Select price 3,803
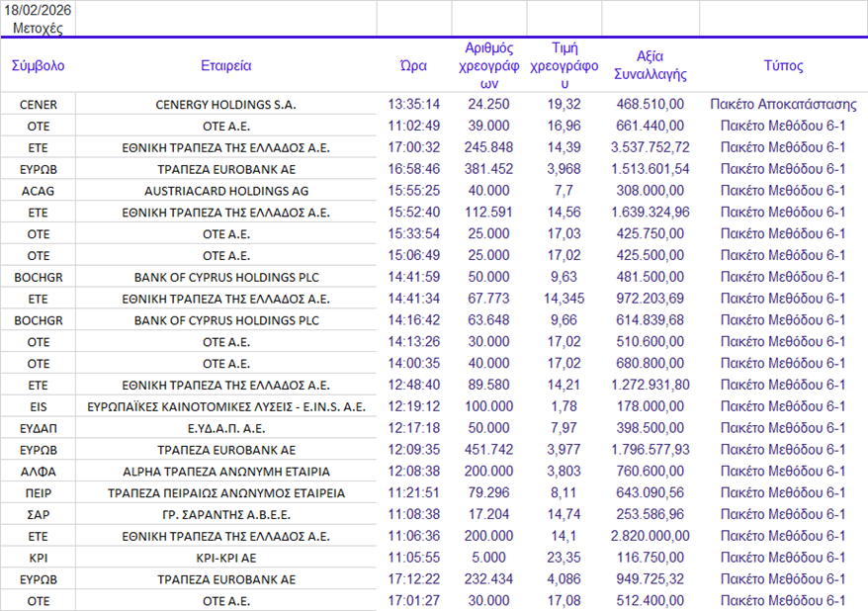868x611 pixels. 564,471
